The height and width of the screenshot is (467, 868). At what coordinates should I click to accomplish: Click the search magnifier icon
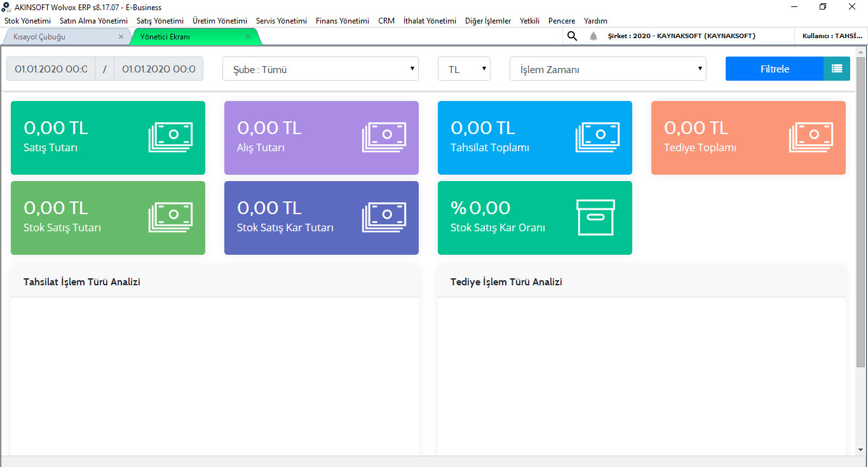coord(572,36)
